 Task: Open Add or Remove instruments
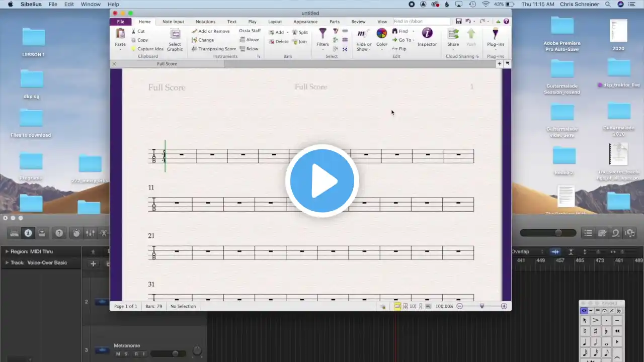[x=210, y=31]
